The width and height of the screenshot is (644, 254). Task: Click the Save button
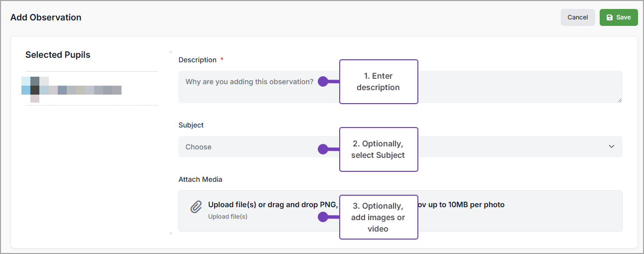pos(619,17)
